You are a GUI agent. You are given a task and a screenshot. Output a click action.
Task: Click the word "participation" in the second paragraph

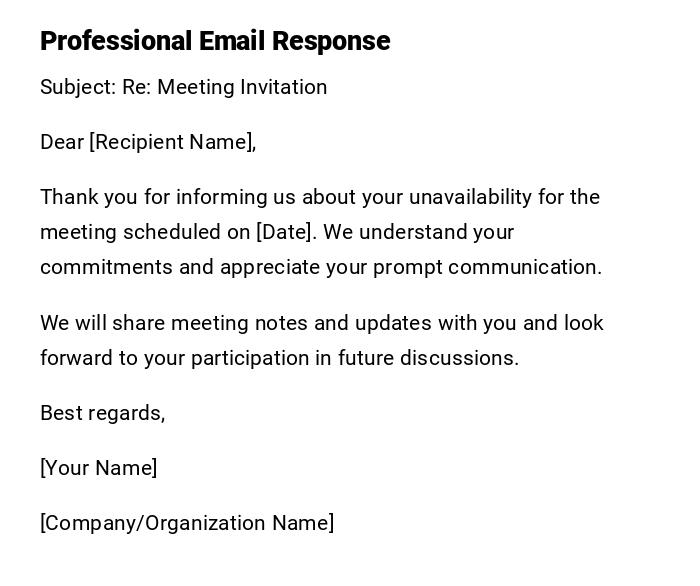[251, 358]
